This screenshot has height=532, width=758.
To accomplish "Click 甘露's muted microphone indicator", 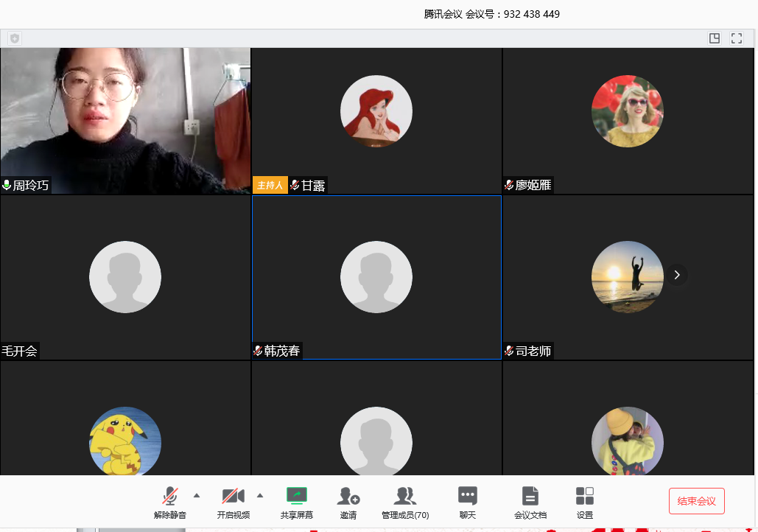I will click(x=295, y=185).
